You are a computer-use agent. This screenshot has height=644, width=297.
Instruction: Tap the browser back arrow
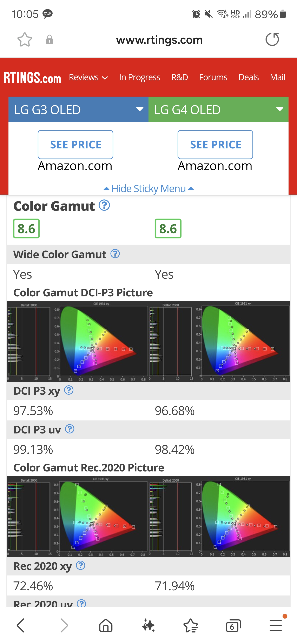21,625
